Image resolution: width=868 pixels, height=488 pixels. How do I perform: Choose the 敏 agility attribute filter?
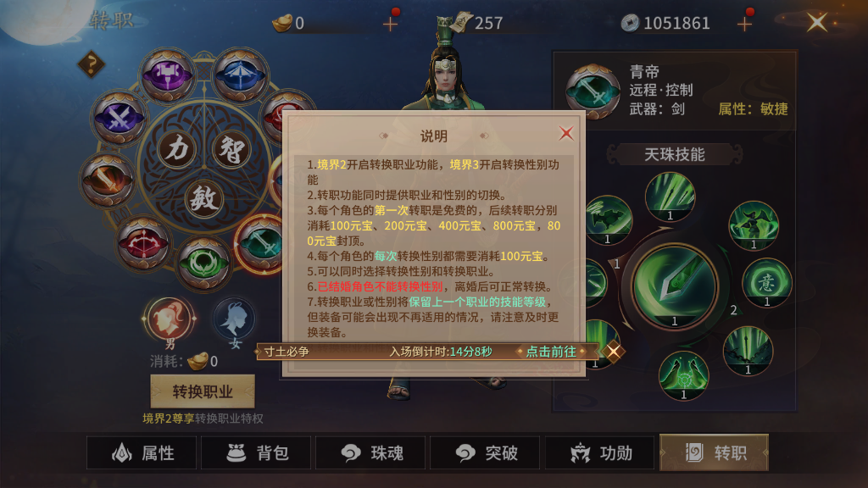pos(204,198)
